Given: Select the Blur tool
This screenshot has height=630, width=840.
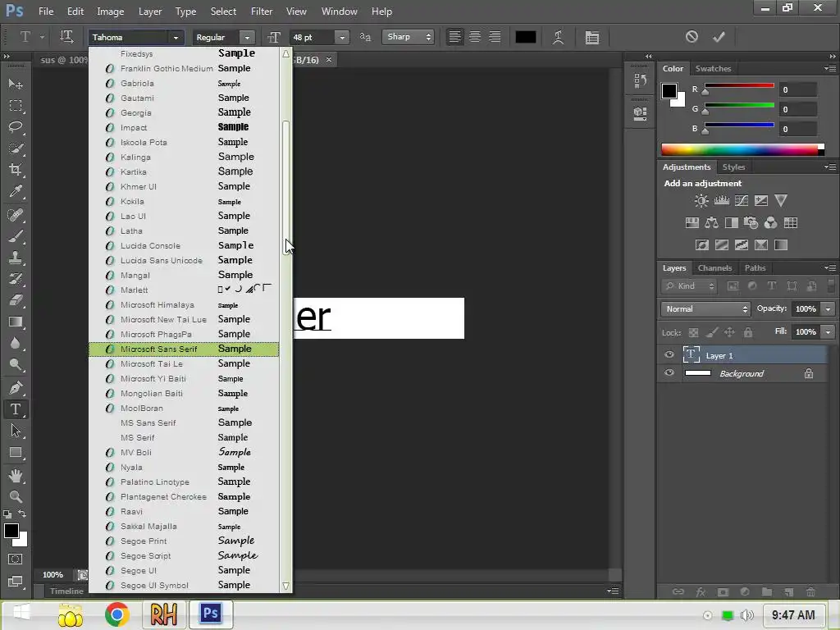Looking at the screenshot, I should [x=16, y=344].
